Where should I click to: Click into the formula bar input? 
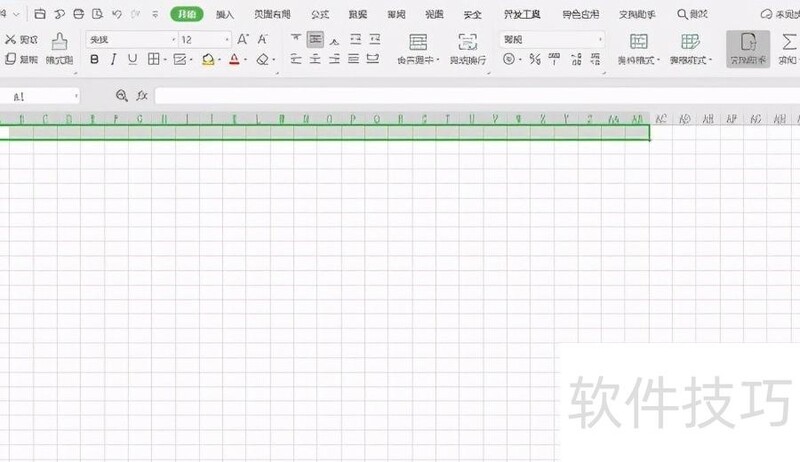click(x=477, y=95)
